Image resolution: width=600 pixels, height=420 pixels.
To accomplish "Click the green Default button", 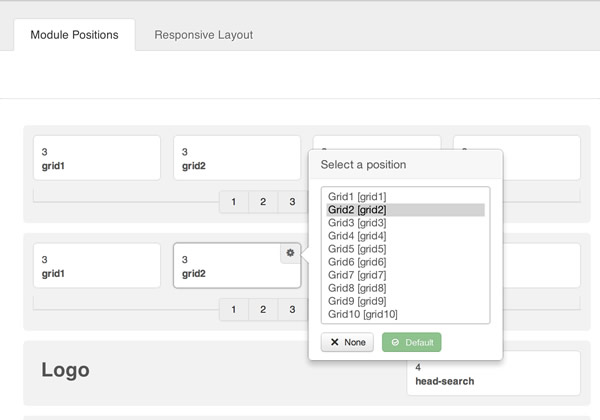I will (x=411, y=342).
